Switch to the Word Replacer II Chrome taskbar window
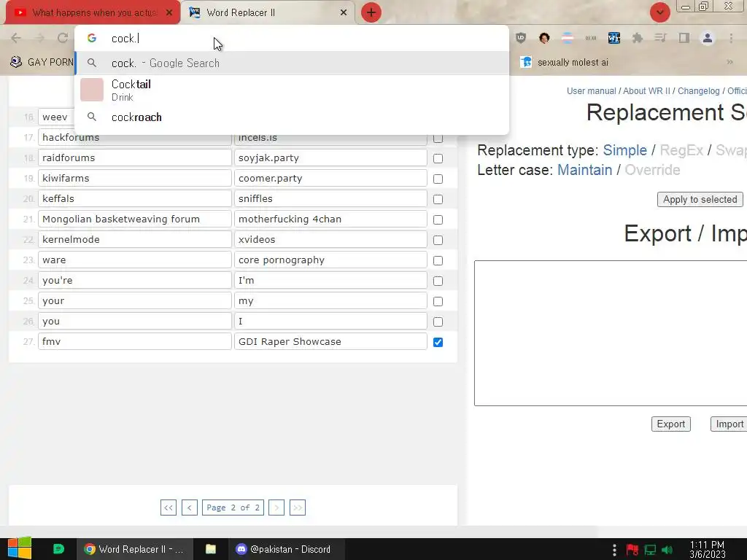The width and height of the screenshot is (747, 560). [135, 549]
